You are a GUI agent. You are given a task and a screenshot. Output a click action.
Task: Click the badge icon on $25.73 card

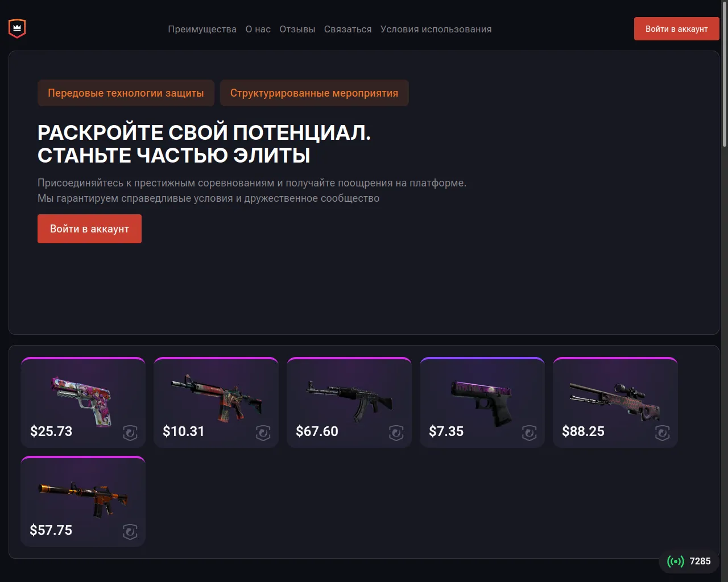point(130,433)
